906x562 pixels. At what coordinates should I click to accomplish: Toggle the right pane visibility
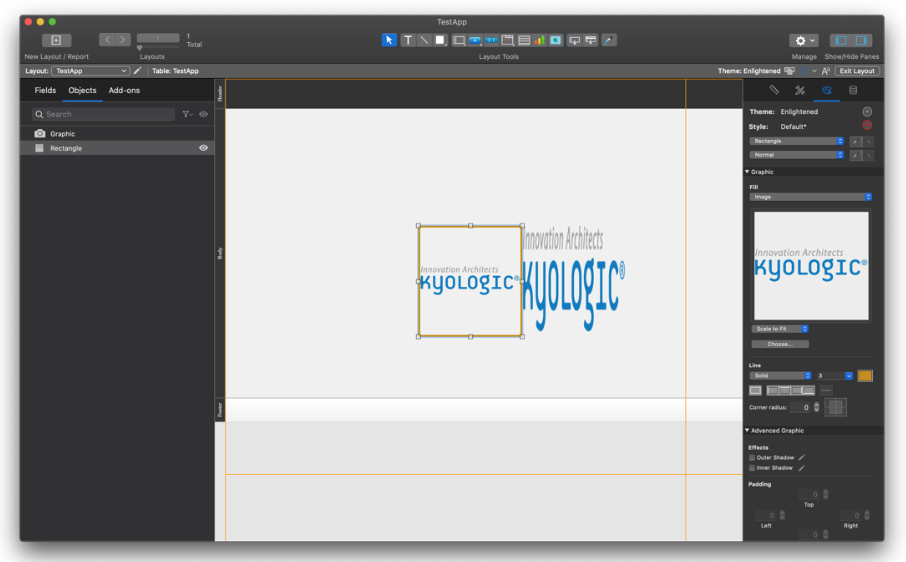861,40
